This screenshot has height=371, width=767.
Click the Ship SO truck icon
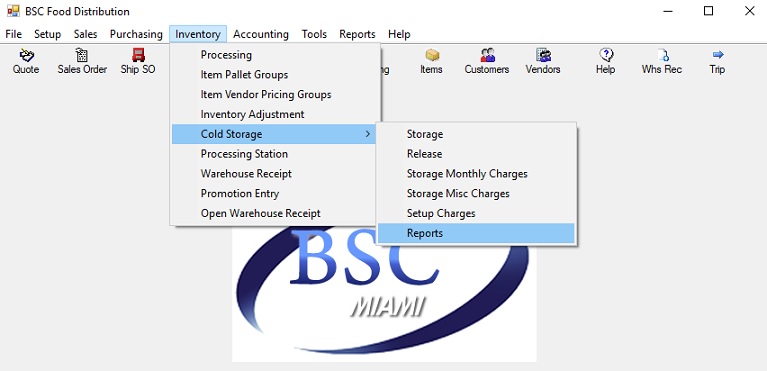click(138, 55)
